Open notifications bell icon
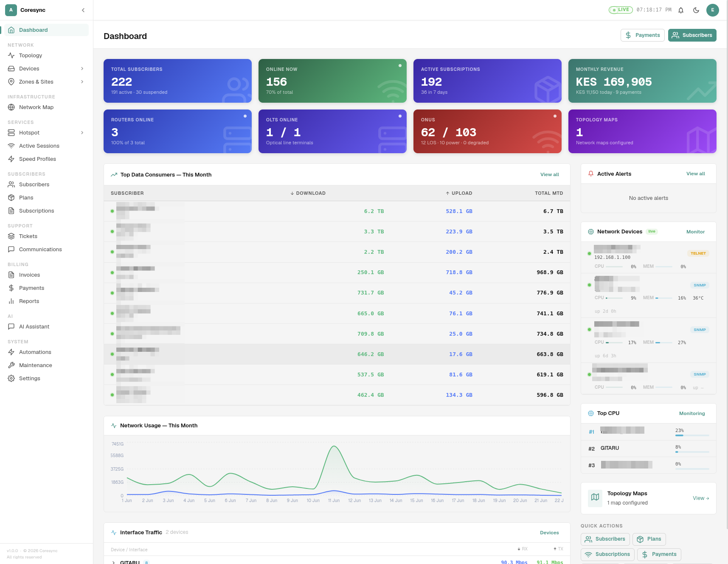728x564 pixels. click(681, 10)
